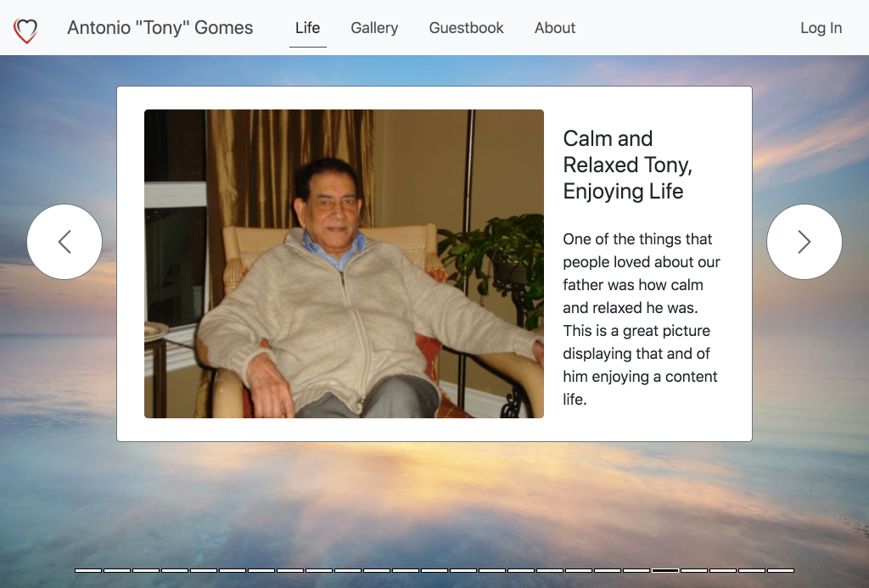Click the heading "Calm and Relaxed Tony, Enjoying Life"
The width and height of the screenshot is (869, 588).
pyautogui.click(x=628, y=165)
